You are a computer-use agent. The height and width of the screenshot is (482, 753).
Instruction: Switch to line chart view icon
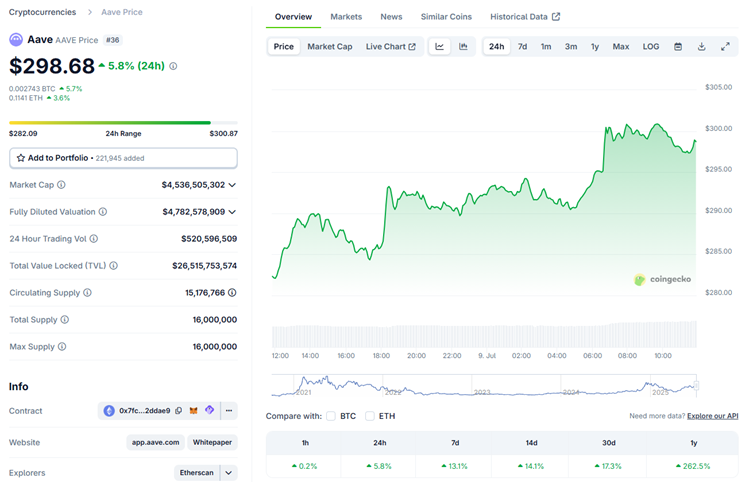pos(439,47)
